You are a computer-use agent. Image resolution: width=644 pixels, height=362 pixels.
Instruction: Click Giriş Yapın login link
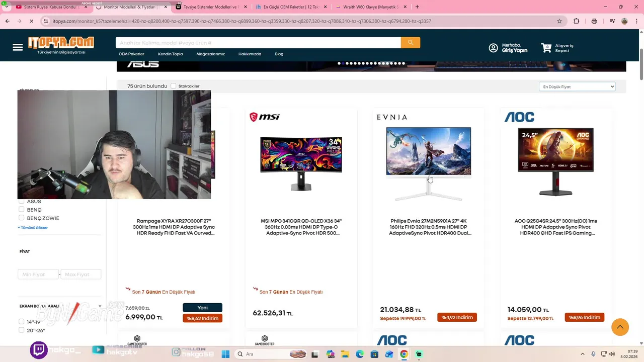(515, 51)
